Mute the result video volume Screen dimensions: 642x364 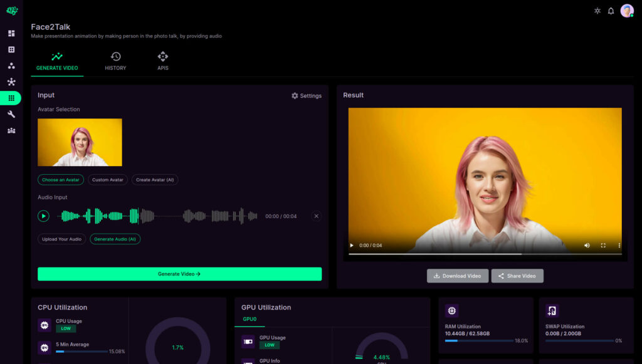[x=587, y=246]
